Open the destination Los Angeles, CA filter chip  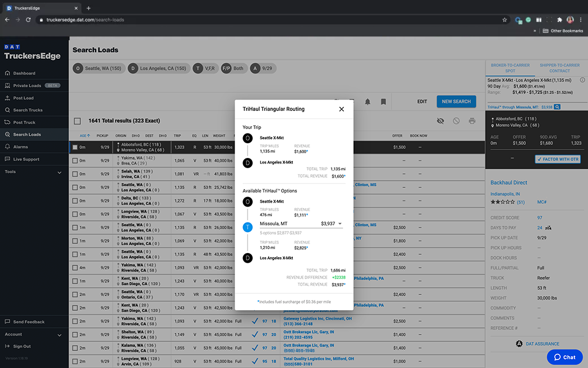click(159, 69)
